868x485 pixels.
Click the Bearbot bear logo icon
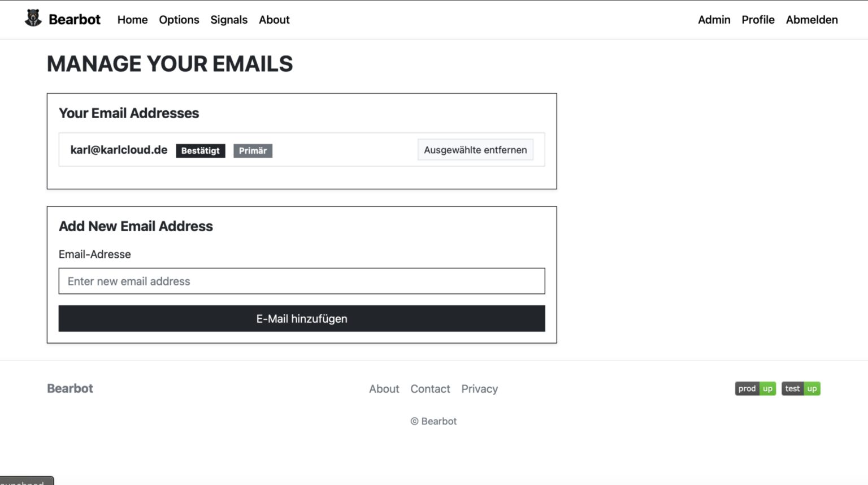(x=33, y=19)
